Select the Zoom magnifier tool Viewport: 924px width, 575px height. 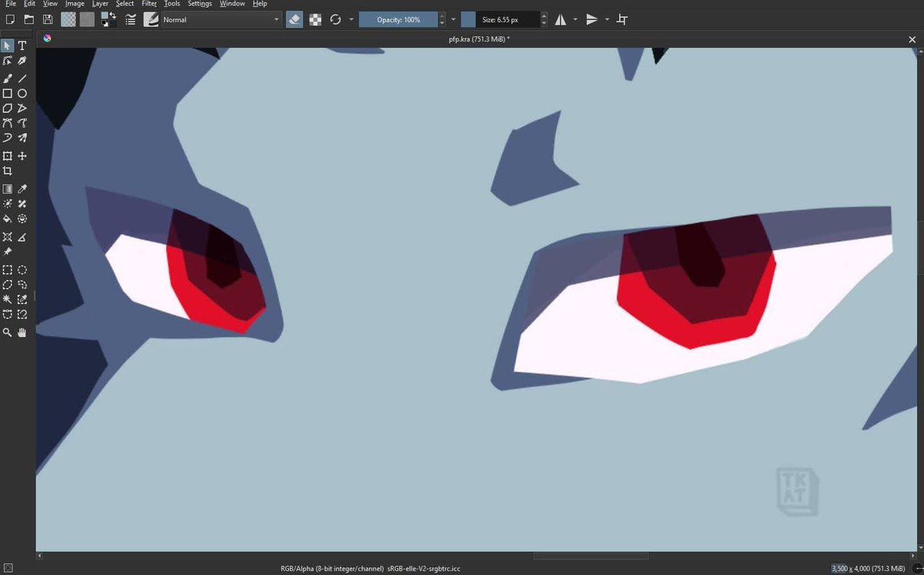7,333
